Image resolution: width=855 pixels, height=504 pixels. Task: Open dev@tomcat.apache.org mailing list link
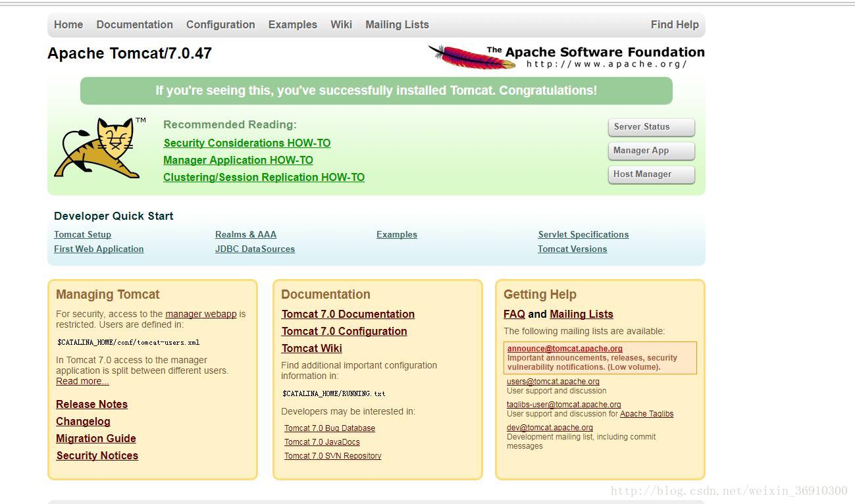point(550,427)
